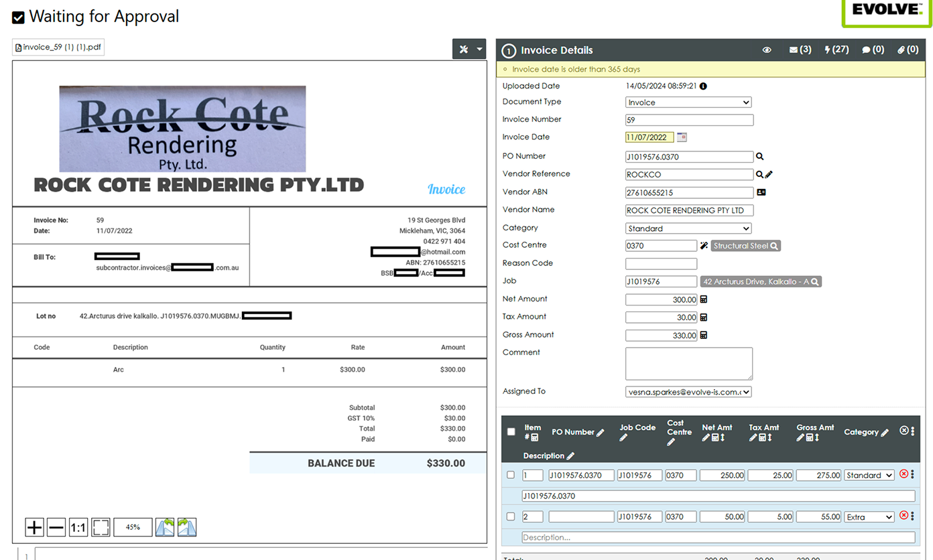Image resolution: width=933 pixels, height=560 pixels.
Task: Open line 2 Category Extra dropdown
Action: (869, 517)
